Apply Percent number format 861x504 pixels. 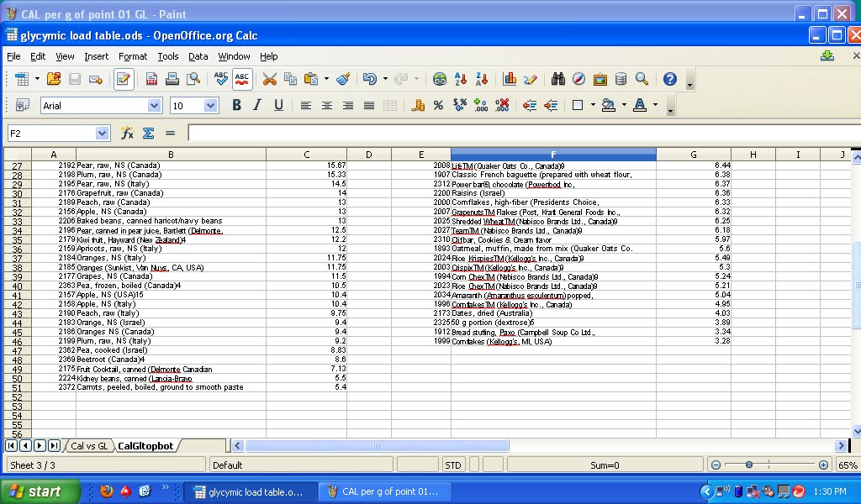click(x=438, y=105)
